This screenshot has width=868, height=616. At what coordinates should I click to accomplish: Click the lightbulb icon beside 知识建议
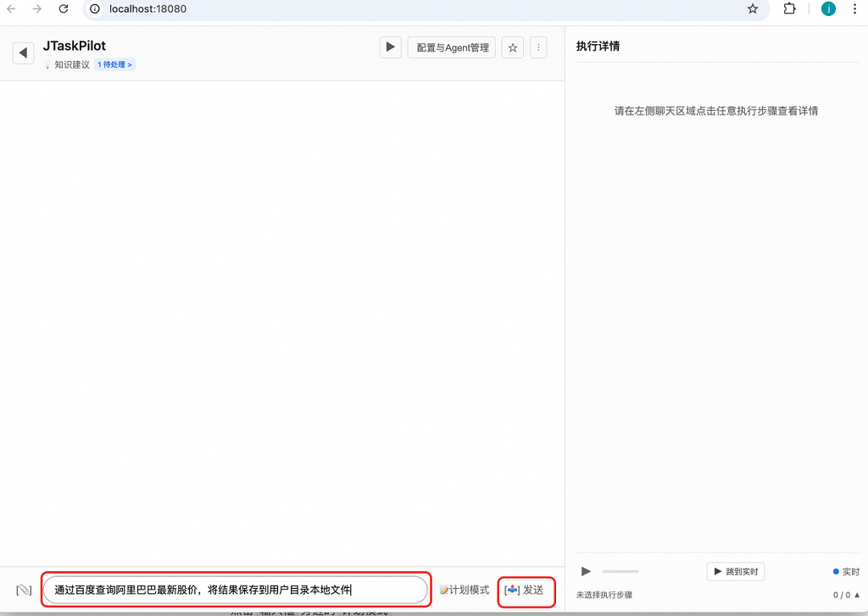[48, 64]
